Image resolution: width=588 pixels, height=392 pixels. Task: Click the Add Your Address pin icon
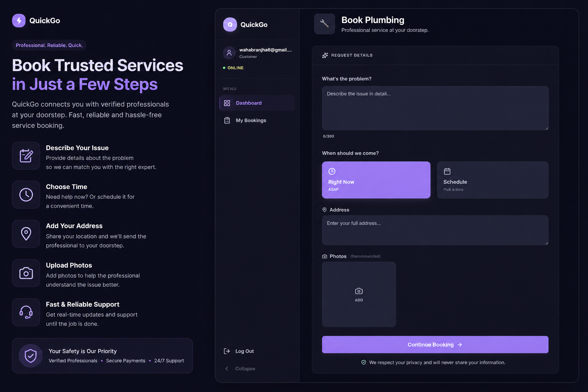click(26, 234)
